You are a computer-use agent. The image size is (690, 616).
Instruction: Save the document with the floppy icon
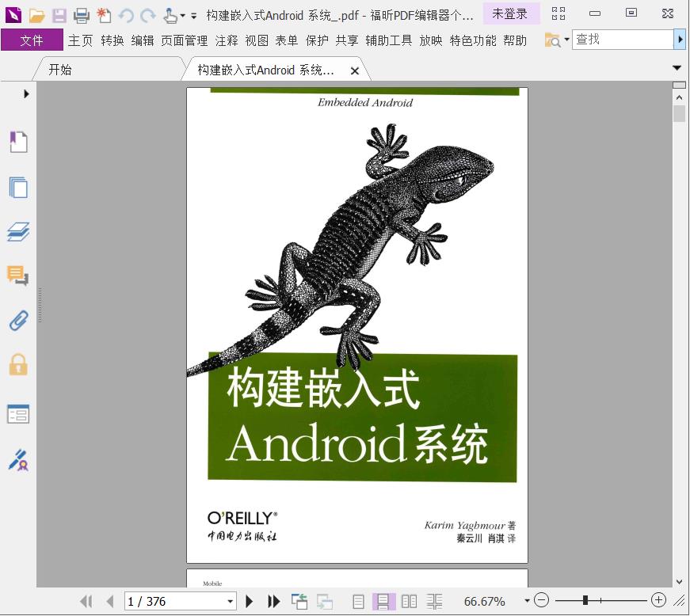coord(59,16)
